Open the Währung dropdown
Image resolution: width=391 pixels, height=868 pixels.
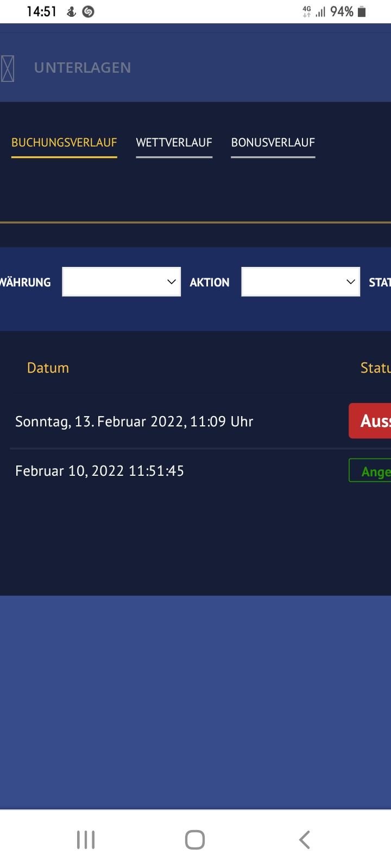[121, 282]
